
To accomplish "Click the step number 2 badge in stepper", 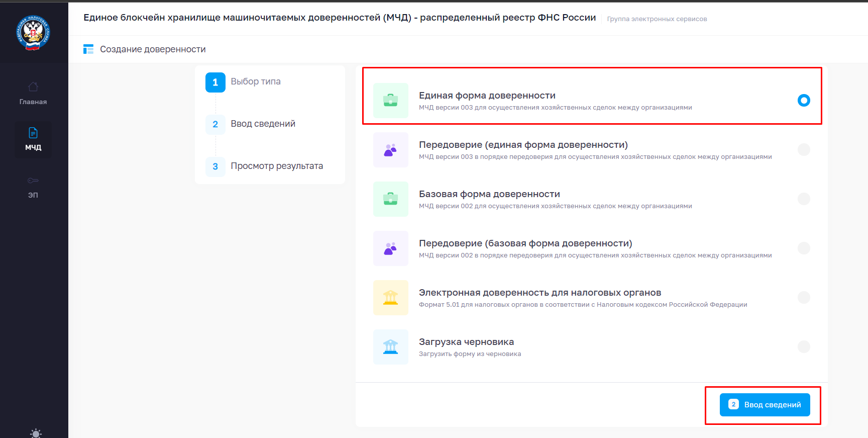I will pos(215,124).
